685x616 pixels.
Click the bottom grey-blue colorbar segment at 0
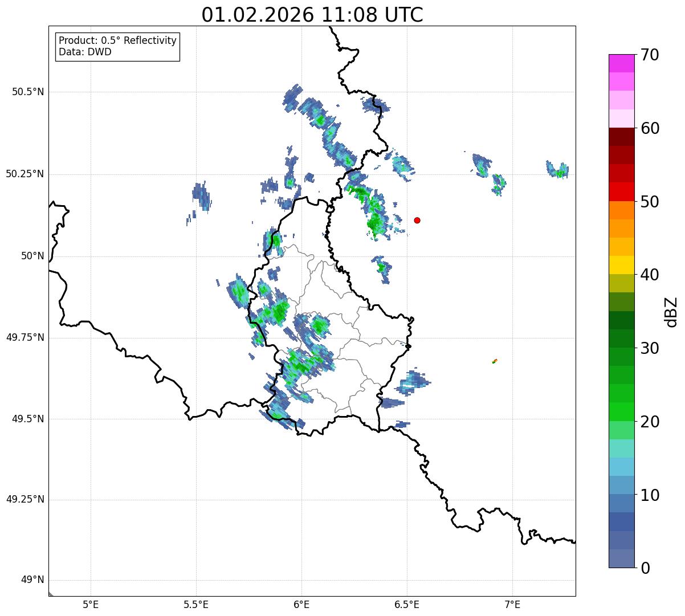[x=621, y=558]
